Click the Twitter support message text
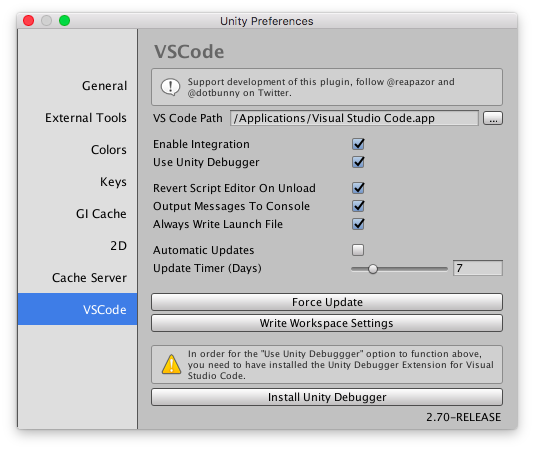This screenshot has height=450, width=534. point(321,87)
